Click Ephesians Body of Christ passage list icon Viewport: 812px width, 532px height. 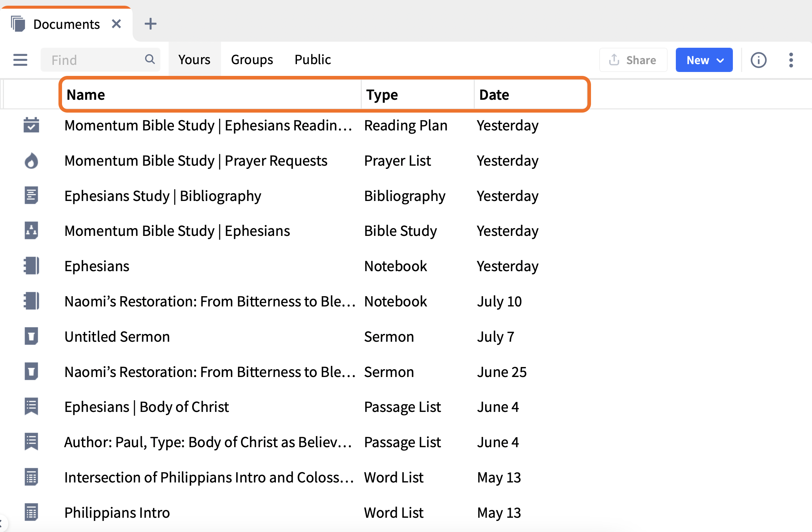[x=31, y=407]
